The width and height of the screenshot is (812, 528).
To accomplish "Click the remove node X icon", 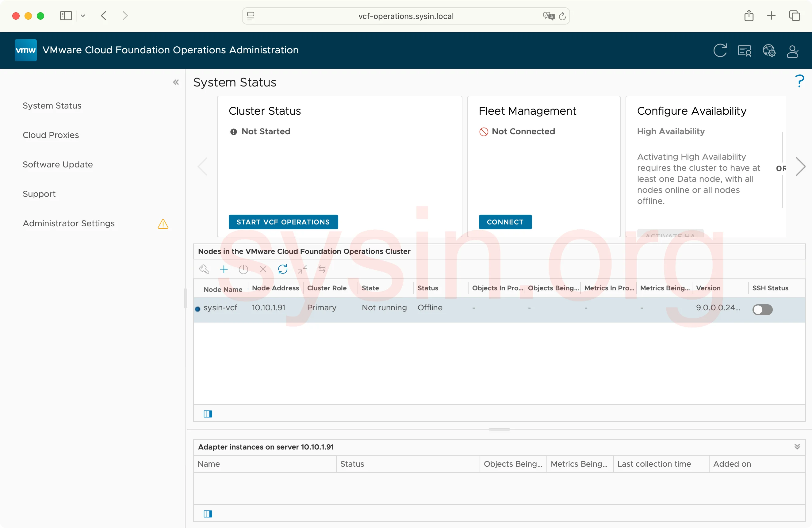I will pyautogui.click(x=263, y=270).
